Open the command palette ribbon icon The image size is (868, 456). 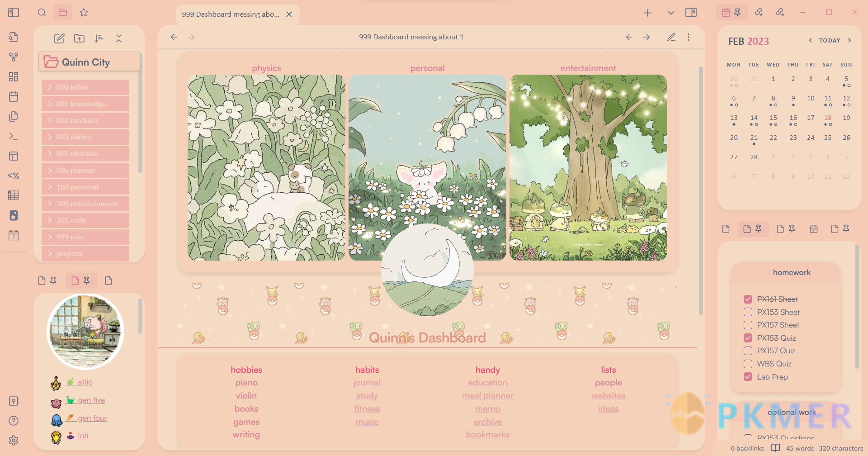(14, 136)
